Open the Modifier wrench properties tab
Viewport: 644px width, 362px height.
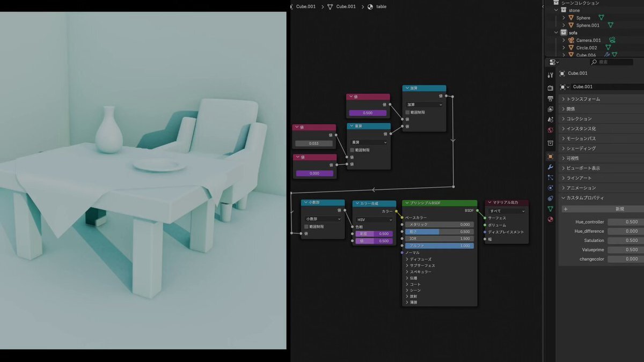click(x=550, y=167)
